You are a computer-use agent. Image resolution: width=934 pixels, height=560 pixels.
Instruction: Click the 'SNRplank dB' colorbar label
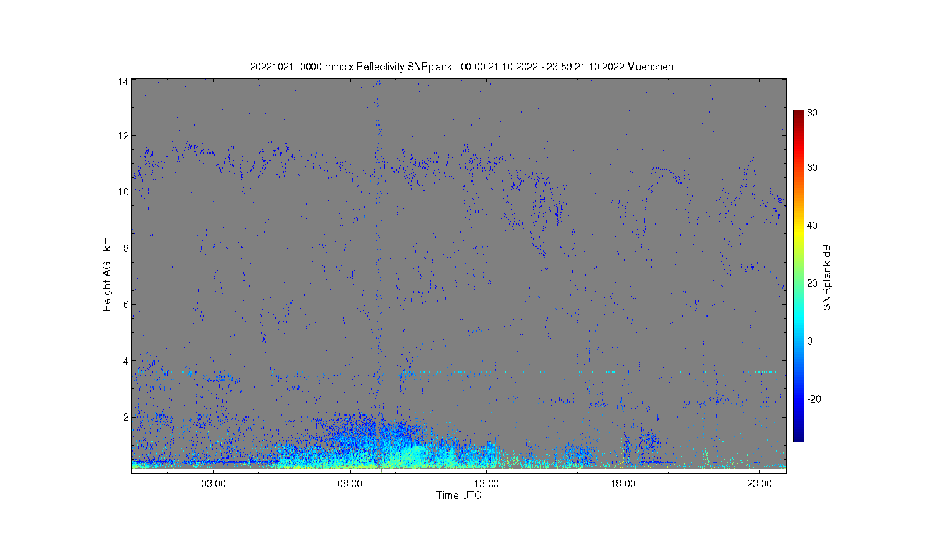[827, 278]
